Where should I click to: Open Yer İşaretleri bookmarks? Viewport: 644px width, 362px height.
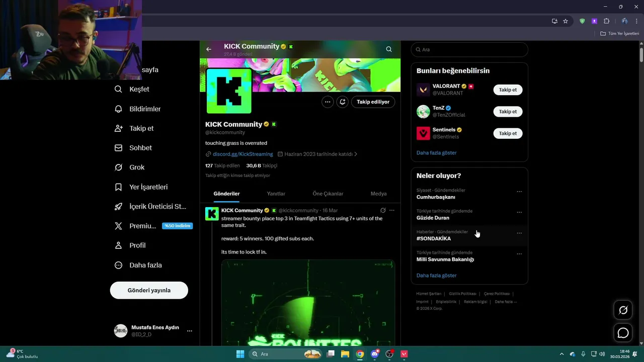141,187
